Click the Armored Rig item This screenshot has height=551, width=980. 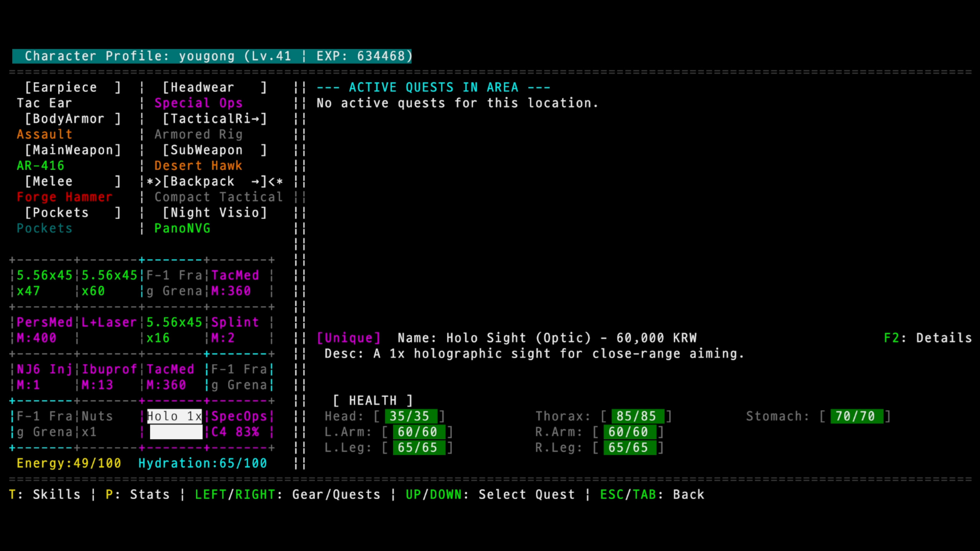(x=198, y=134)
